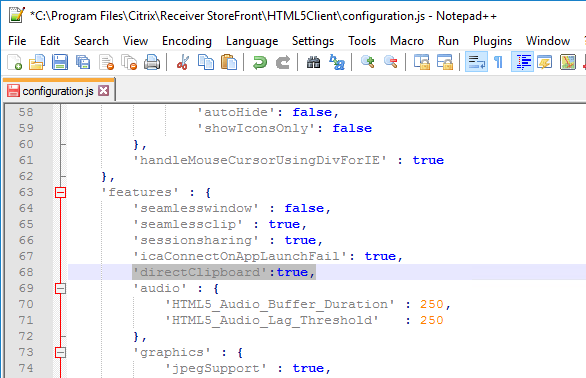
Task: Select the configuration.js tab
Action: pos(59,90)
